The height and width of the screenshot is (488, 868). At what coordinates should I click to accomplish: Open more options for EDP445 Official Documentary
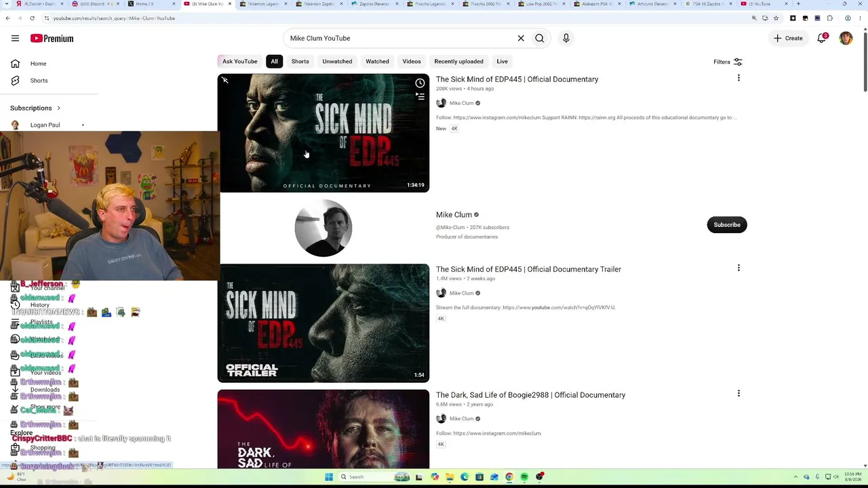click(738, 79)
